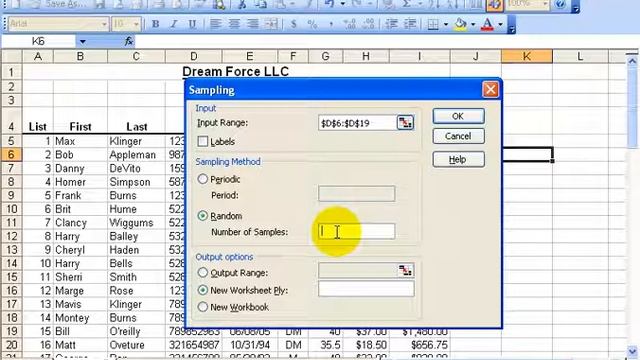Select column K header
The height and width of the screenshot is (360, 640).
[527, 56]
